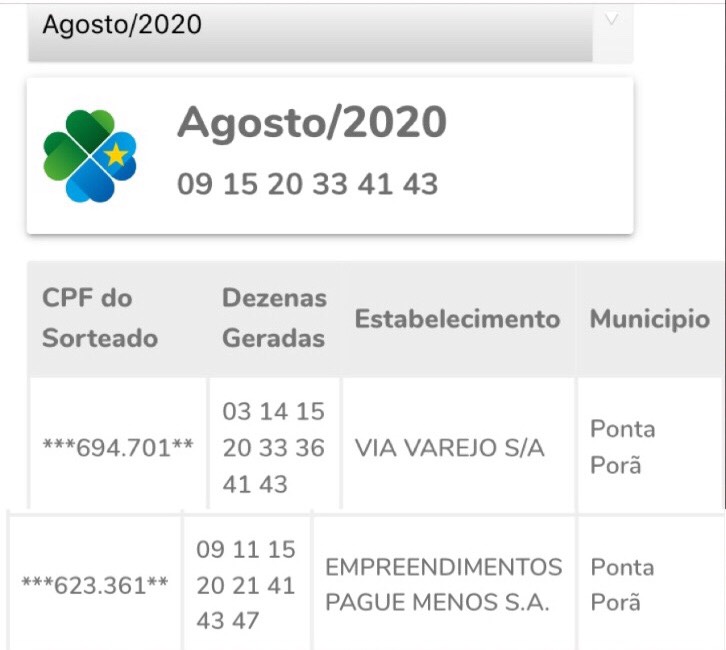This screenshot has height=650, width=726.
Task: Select the Agosto/2020 card heading
Action: pos(312,123)
